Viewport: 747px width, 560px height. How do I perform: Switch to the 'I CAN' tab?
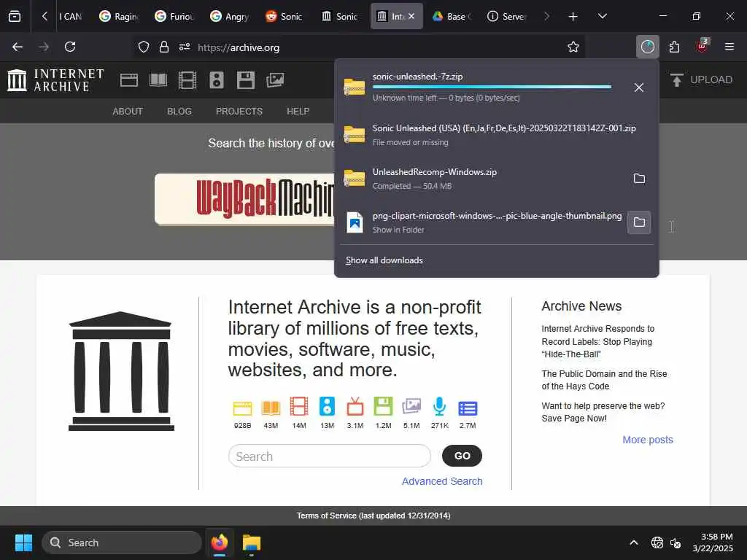click(71, 16)
